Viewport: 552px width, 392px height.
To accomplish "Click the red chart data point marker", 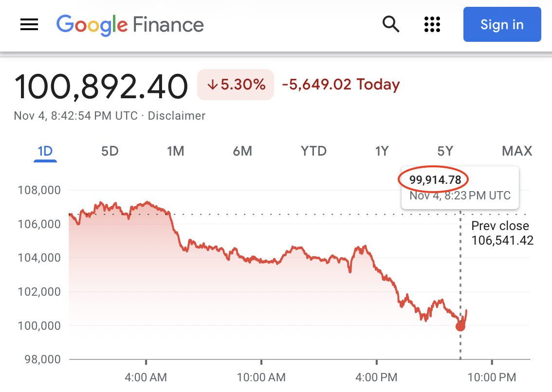I will 460,326.
